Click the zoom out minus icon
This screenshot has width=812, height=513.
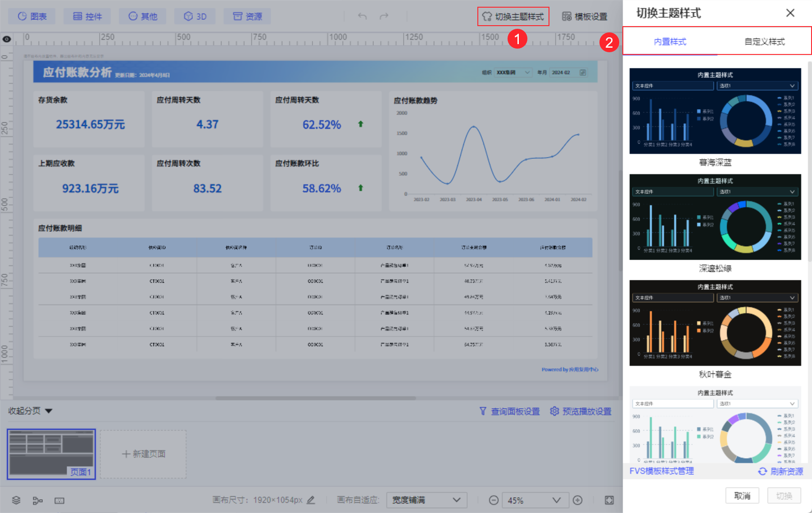[x=494, y=500]
